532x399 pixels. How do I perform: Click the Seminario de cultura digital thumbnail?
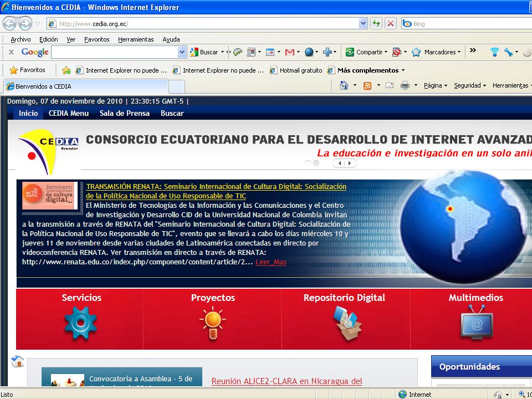click(50, 196)
